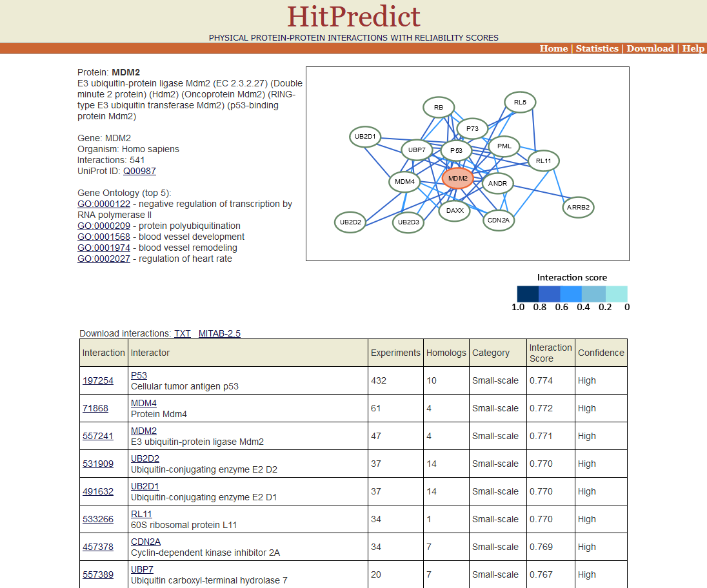Select the RL5 node in network graph
The height and width of the screenshot is (588, 707).
pos(520,103)
